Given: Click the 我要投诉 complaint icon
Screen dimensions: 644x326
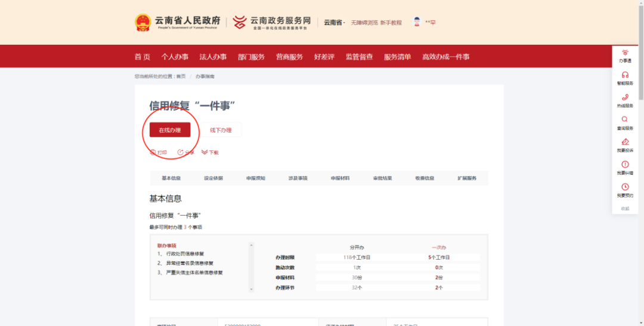Looking at the screenshot, I should (x=625, y=142).
